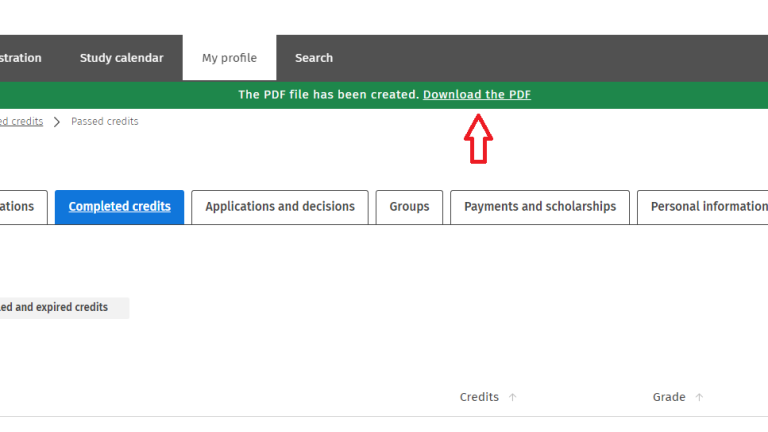Sort by Grade using the arrow icon
The height and width of the screenshot is (432, 768).
699,397
